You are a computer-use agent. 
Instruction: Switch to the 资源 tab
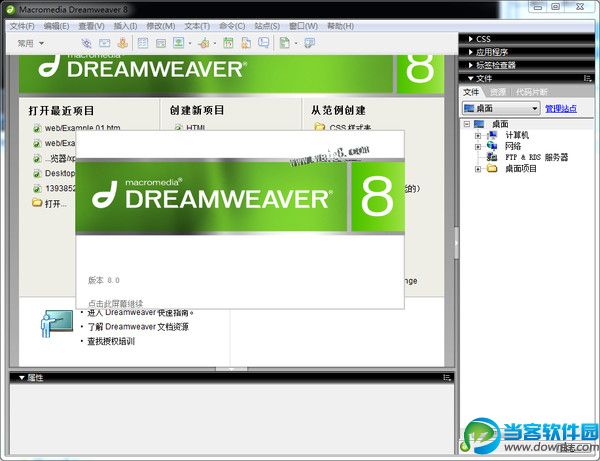[x=498, y=92]
